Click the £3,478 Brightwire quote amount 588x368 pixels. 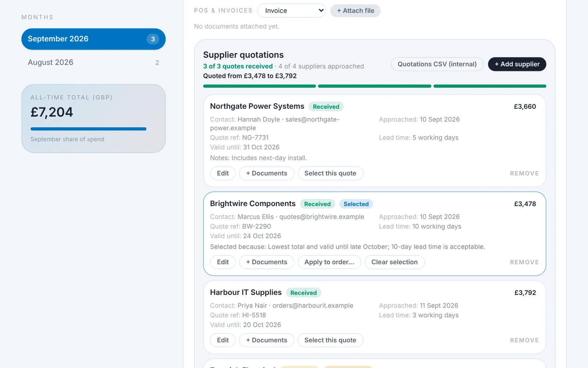[x=525, y=204]
